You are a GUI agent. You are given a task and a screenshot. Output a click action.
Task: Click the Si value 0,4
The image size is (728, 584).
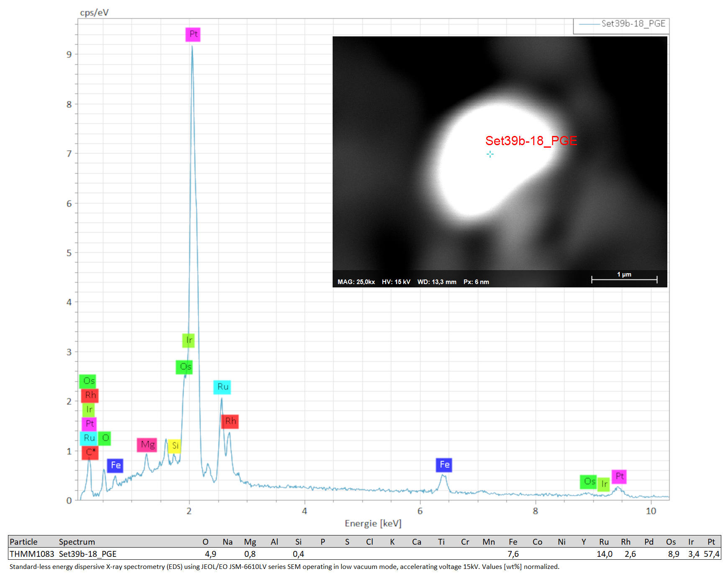pyautogui.click(x=298, y=554)
